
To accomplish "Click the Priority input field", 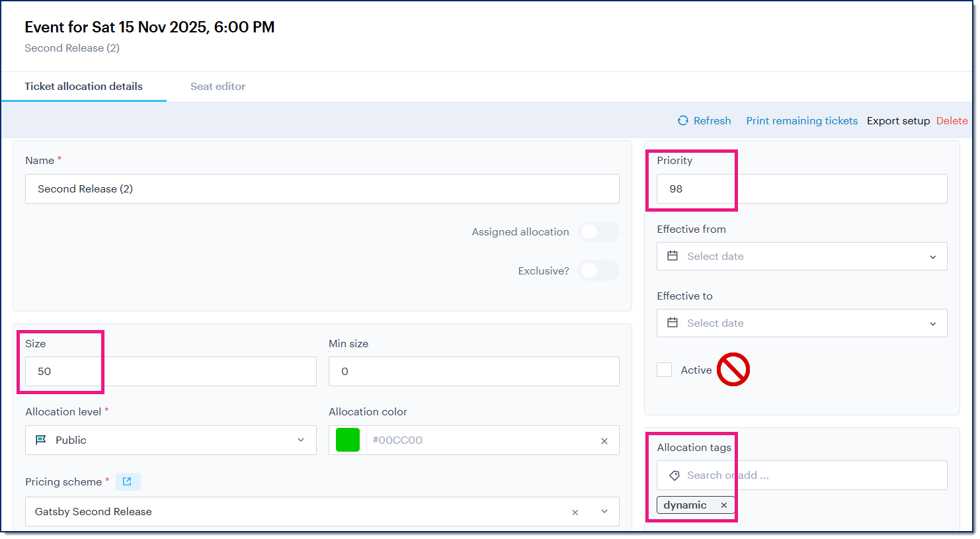I will coord(802,188).
